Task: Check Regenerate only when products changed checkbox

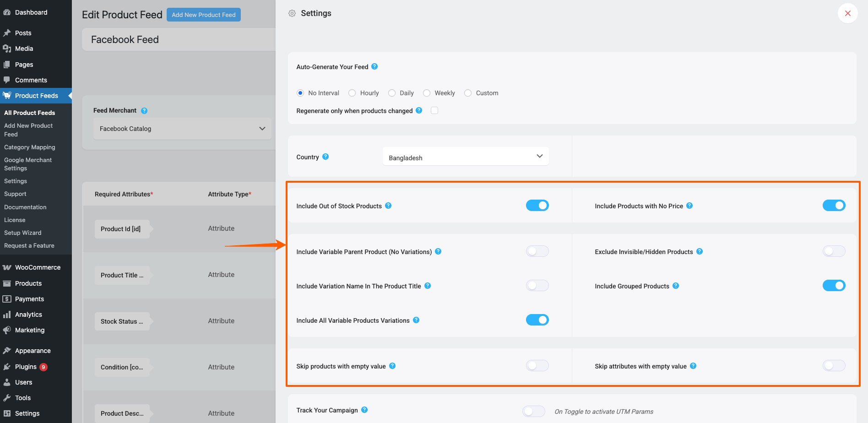Action: [x=434, y=110]
